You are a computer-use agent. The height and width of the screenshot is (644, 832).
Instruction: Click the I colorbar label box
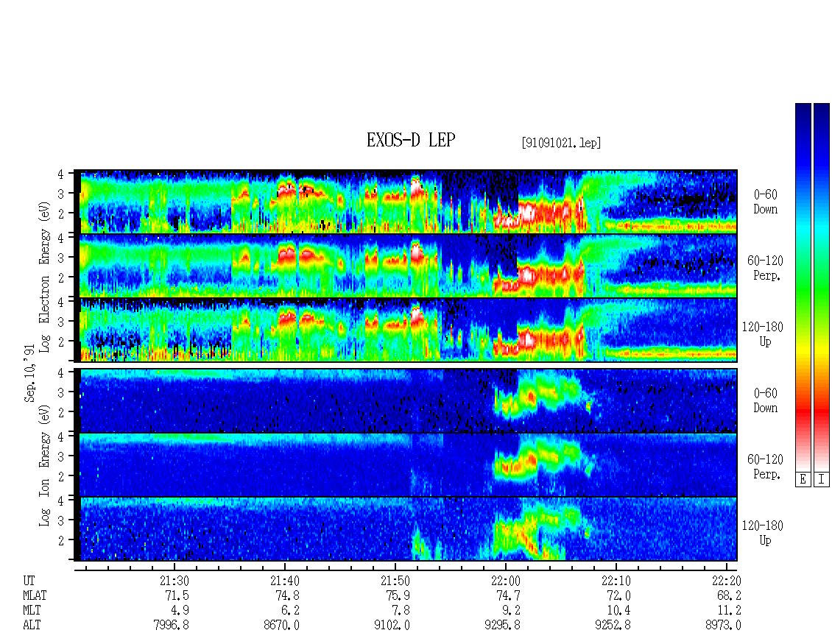point(822,479)
